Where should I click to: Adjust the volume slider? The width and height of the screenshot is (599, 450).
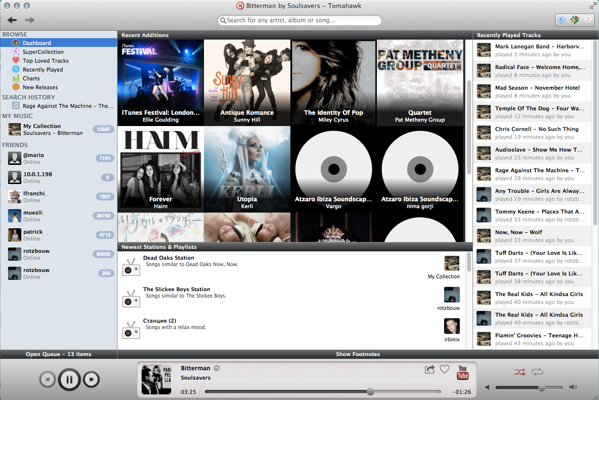(529, 387)
